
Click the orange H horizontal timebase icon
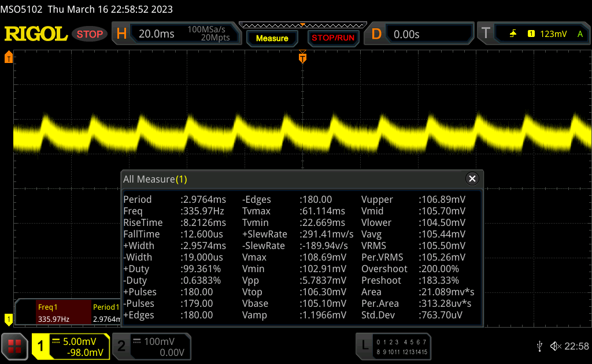point(121,34)
